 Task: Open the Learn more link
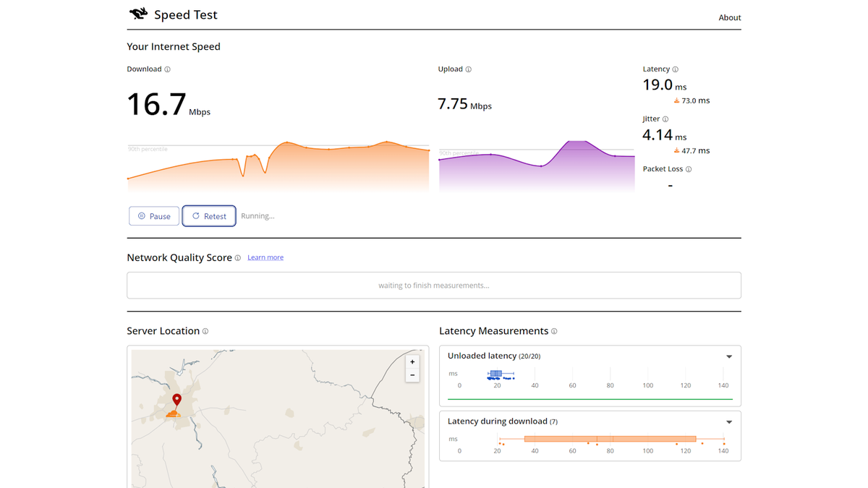(265, 257)
